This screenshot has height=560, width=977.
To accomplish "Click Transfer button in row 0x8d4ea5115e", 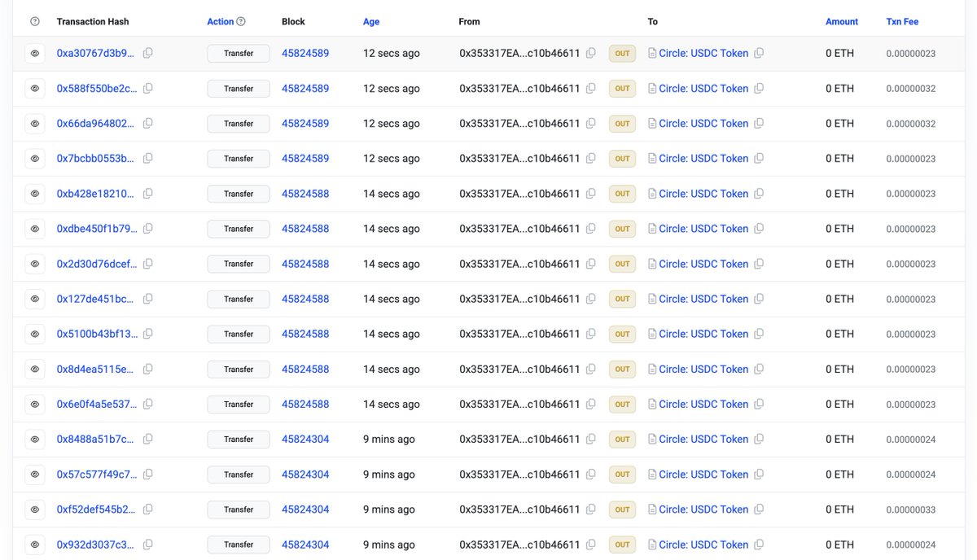I will pyautogui.click(x=239, y=369).
